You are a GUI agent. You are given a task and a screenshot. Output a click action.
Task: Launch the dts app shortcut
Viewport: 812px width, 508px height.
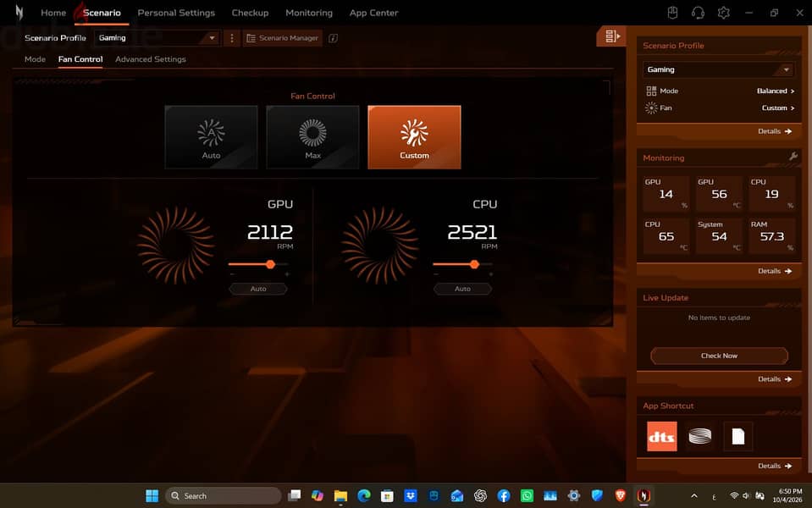coord(662,436)
